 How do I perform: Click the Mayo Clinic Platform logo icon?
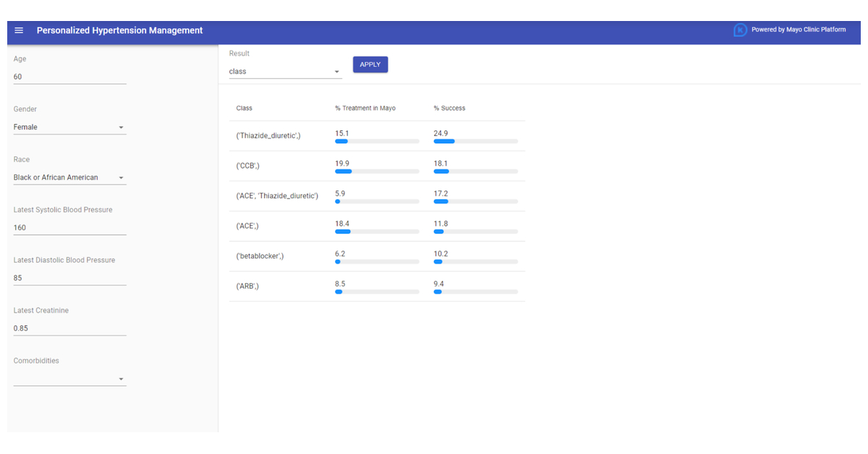pyautogui.click(x=740, y=30)
